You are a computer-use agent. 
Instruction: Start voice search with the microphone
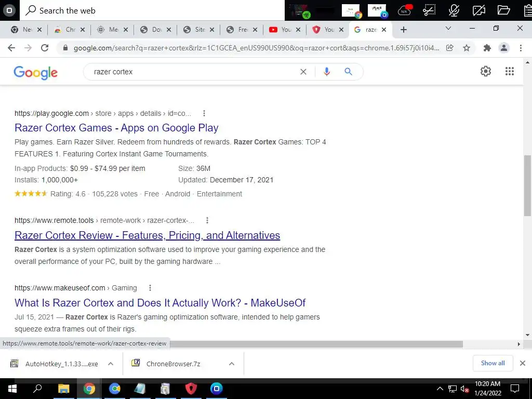(x=327, y=72)
